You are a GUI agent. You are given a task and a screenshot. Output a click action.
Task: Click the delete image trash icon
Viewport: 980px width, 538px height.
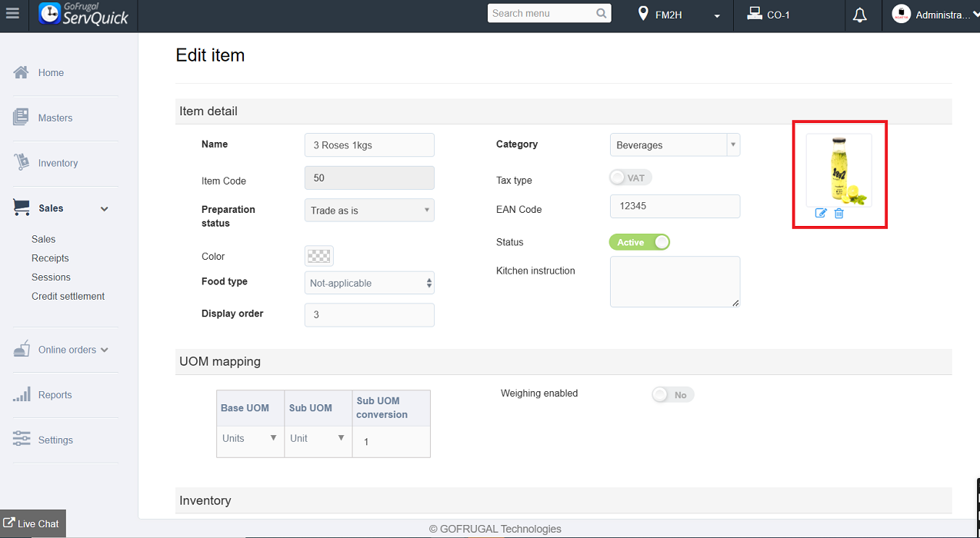click(839, 213)
